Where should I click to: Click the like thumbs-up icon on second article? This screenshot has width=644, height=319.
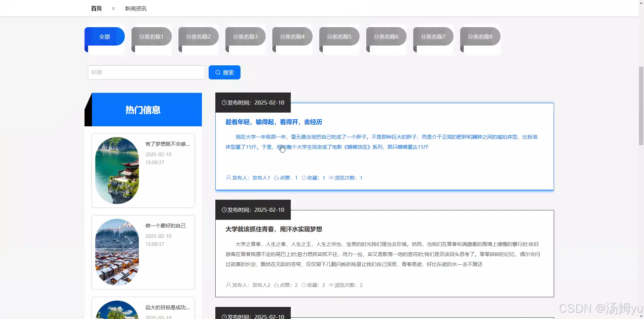click(x=276, y=285)
